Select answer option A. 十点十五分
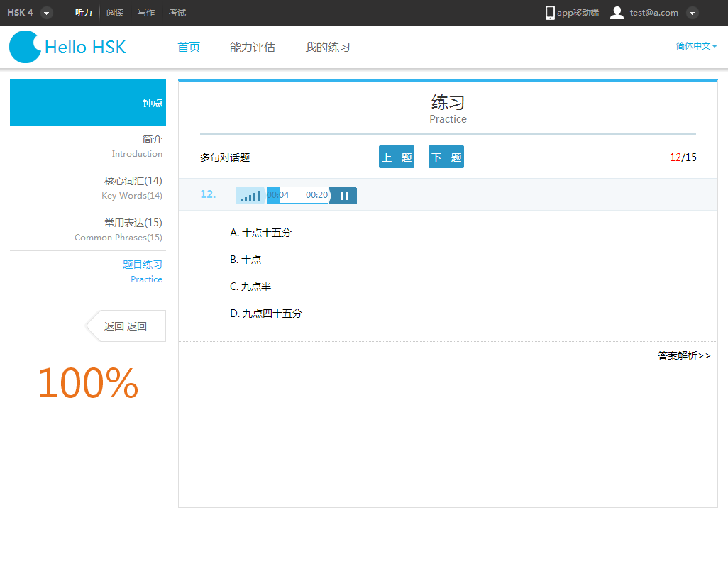 pyautogui.click(x=260, y=232)
